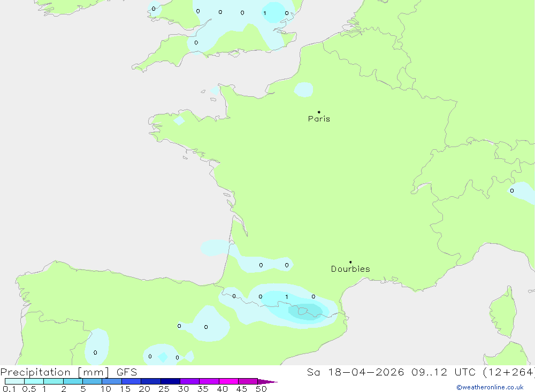Viewport: 535px width, 392px height.
Task: Pick the 45–50 mm legend swatch
Action: tap(248, 381)
